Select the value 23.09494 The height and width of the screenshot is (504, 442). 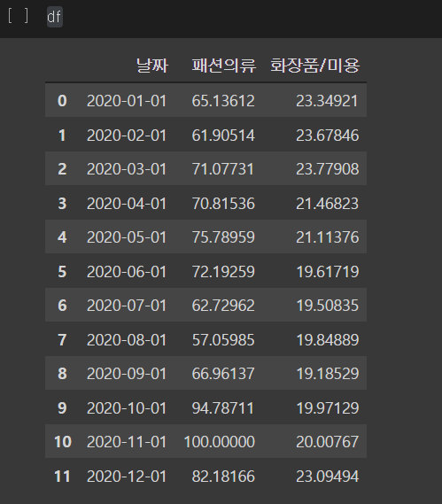(327, 477)
